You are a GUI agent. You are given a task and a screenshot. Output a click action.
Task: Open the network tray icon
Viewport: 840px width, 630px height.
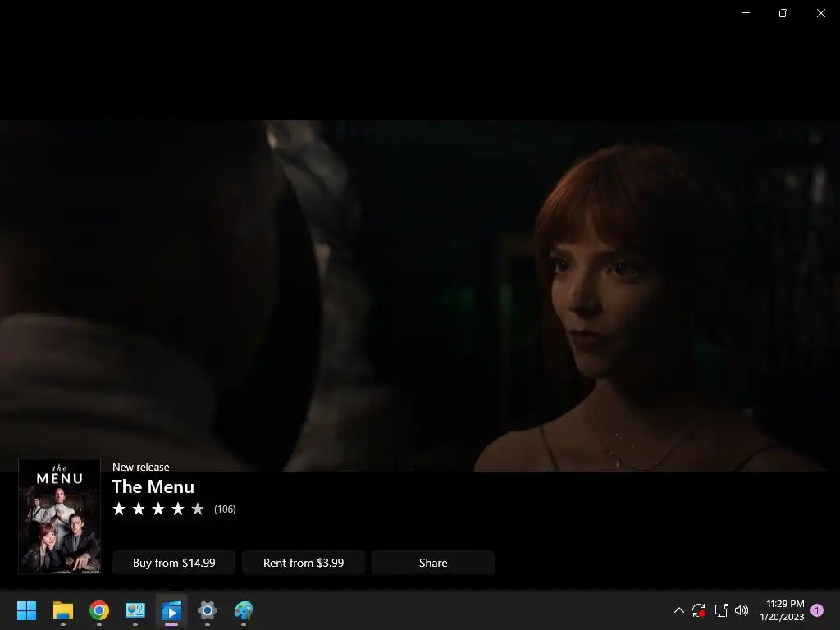pyautogui.click(x=721, y=610)
